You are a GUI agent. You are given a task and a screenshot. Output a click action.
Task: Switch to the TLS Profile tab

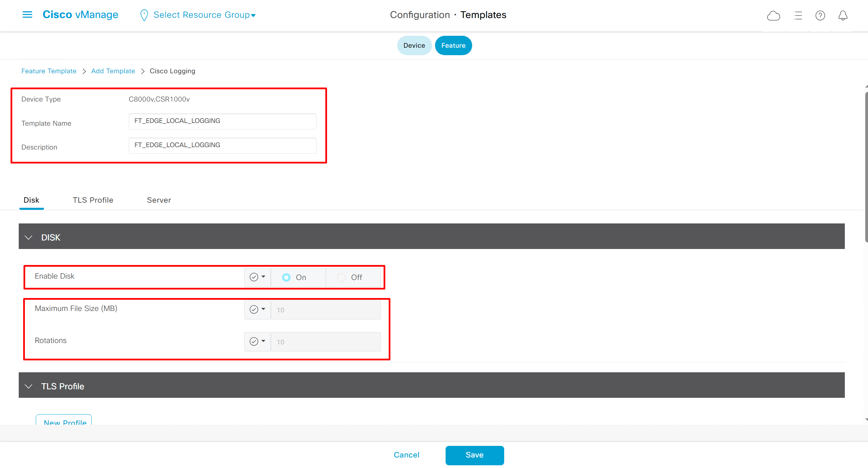click(93, 200)
